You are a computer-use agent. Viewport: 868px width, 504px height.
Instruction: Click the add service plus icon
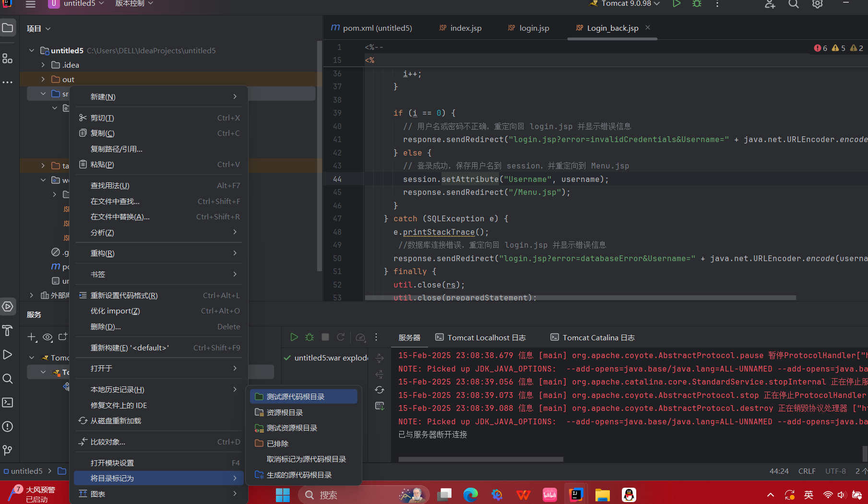[x=32, y=337]
